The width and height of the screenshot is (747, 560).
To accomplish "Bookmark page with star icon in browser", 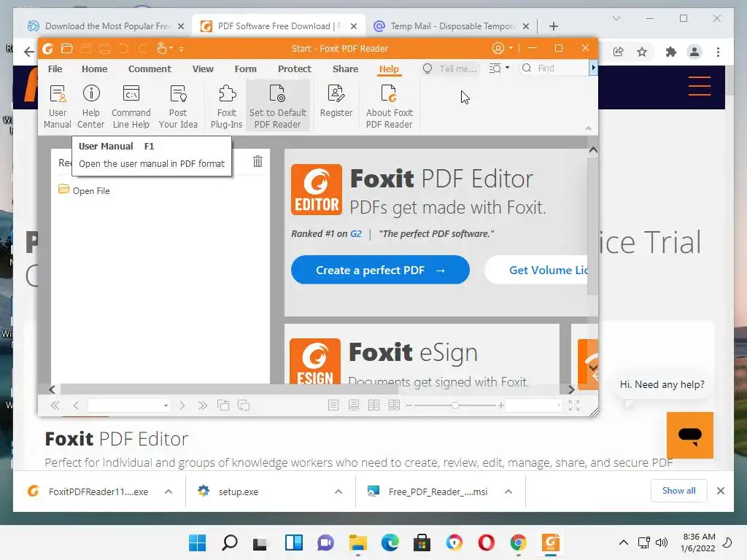I will (642, 52).
